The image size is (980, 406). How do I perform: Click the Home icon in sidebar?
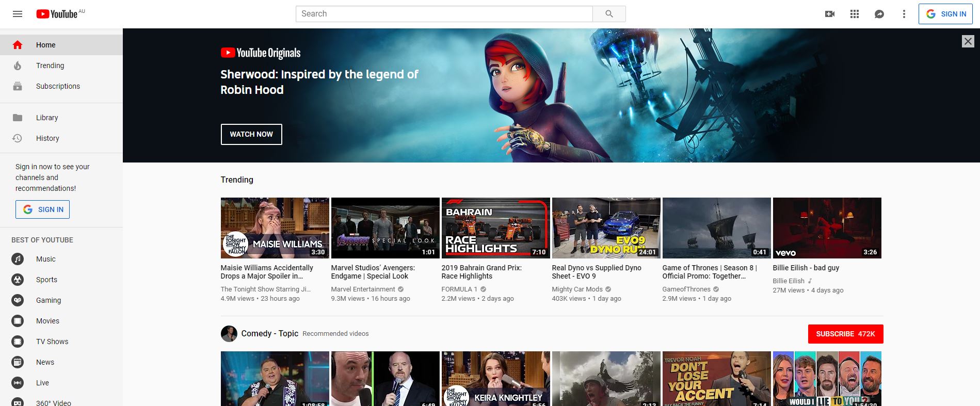pyautogui.click(x=18, y=45)
